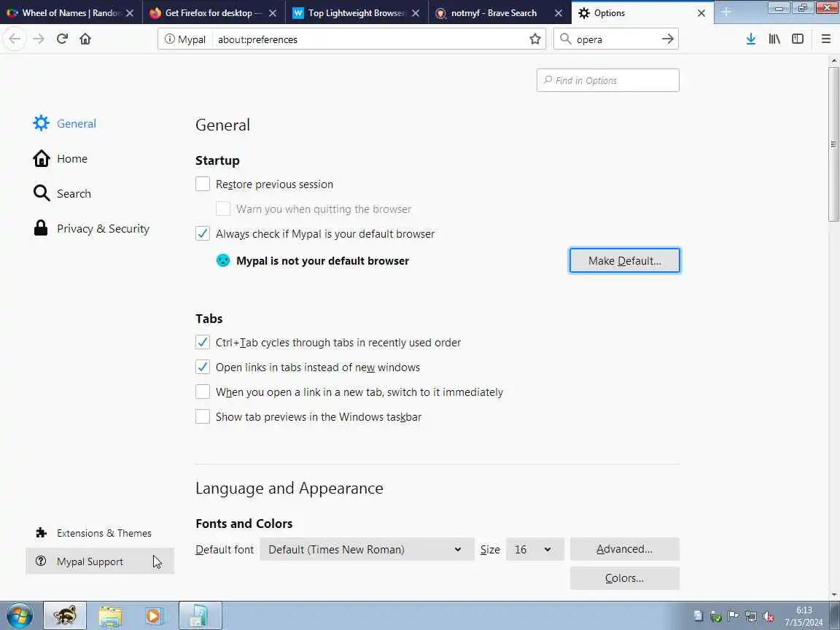Enable Restore previous session
The image size is (840, 630).
tap(203, 184)
